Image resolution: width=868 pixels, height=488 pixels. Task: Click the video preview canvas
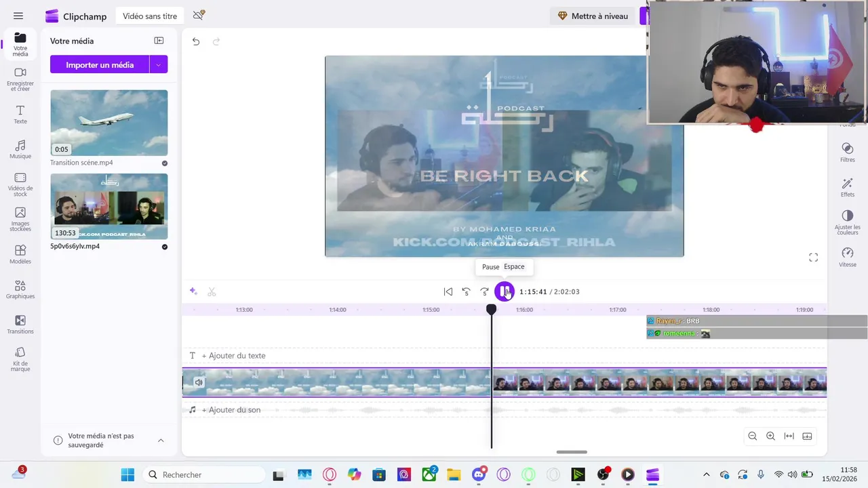tap(504, 156)
